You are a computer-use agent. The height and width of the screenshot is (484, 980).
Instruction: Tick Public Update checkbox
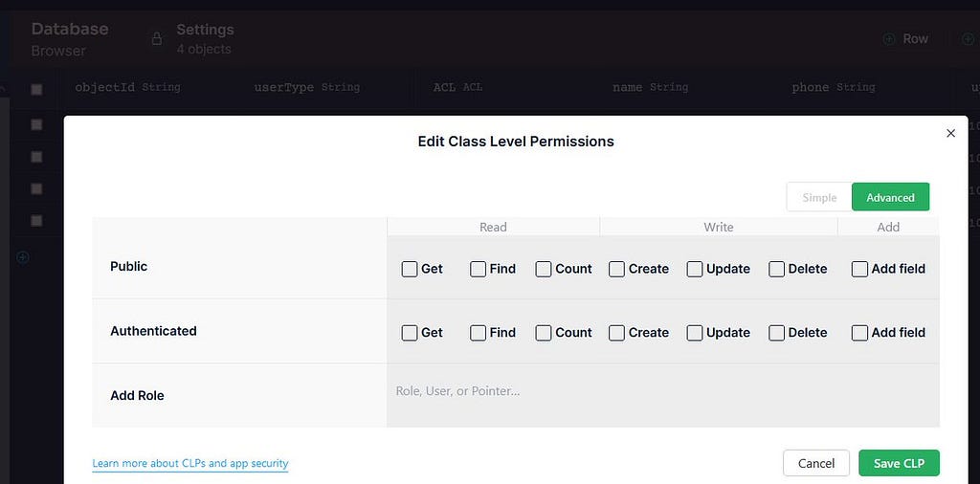pyautogui.click(x=695, y=269)
